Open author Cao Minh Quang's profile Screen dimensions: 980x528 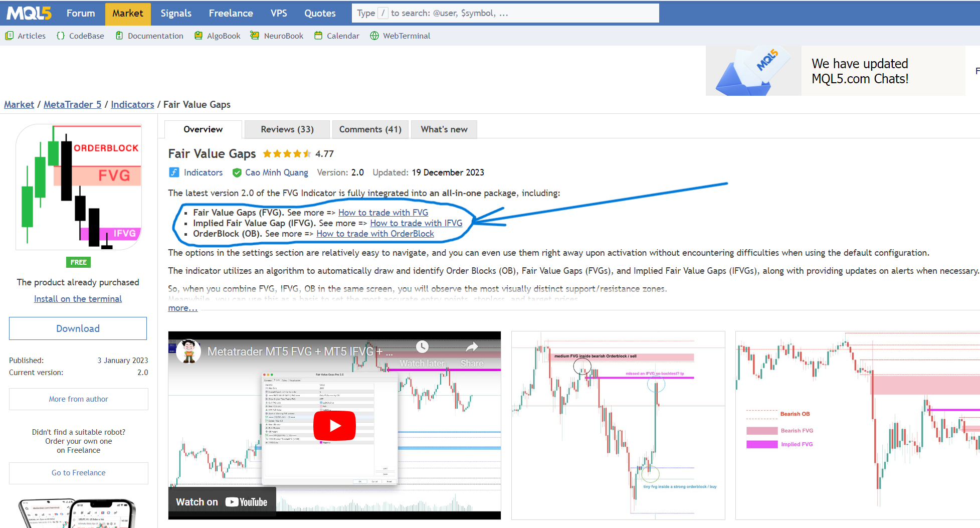point(277,172)
